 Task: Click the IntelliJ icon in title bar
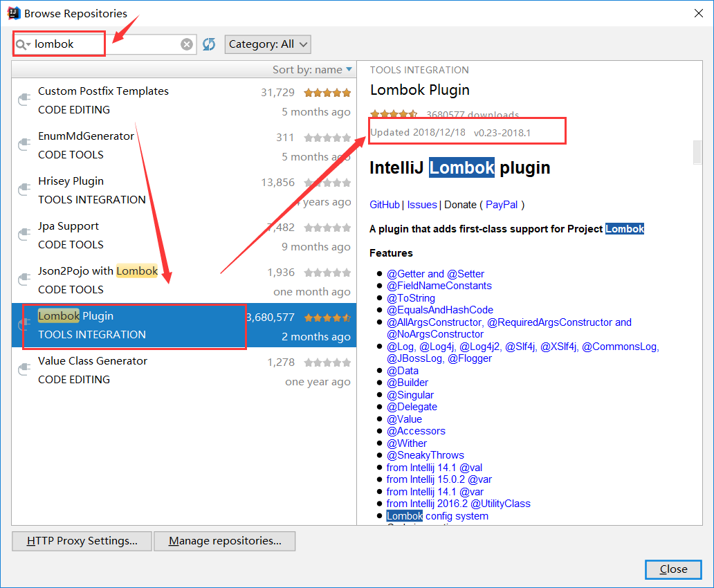point(14,13)
